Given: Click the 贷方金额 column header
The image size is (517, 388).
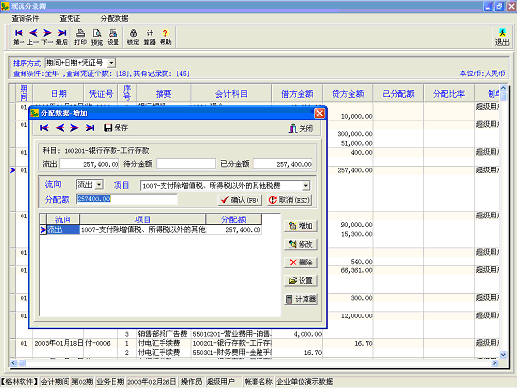Looking at the screenshot, I should 348,94.
